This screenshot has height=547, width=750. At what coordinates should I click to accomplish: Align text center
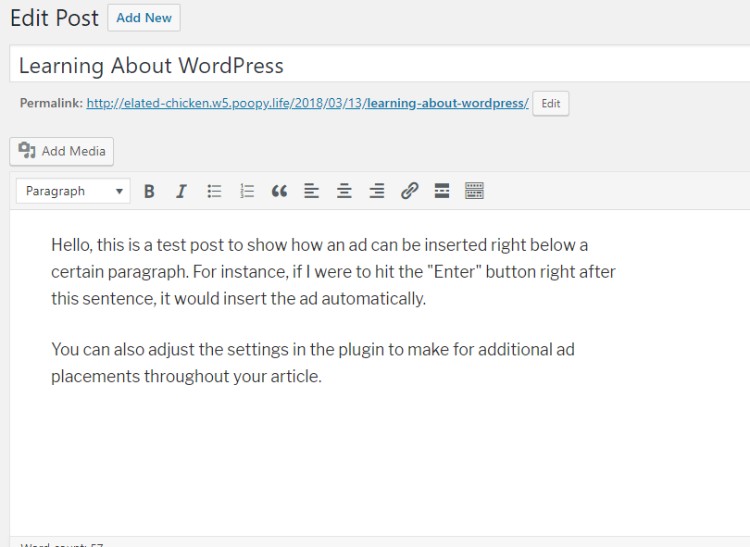344,191
